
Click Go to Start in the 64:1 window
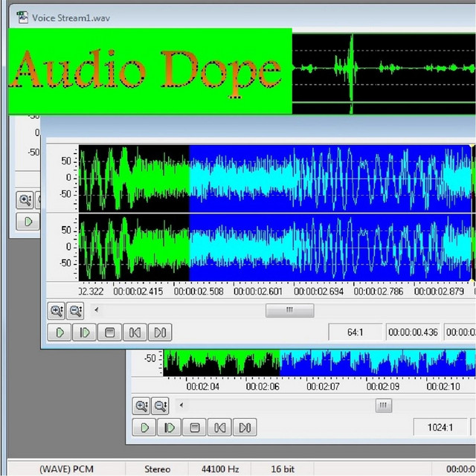point(135,332)
